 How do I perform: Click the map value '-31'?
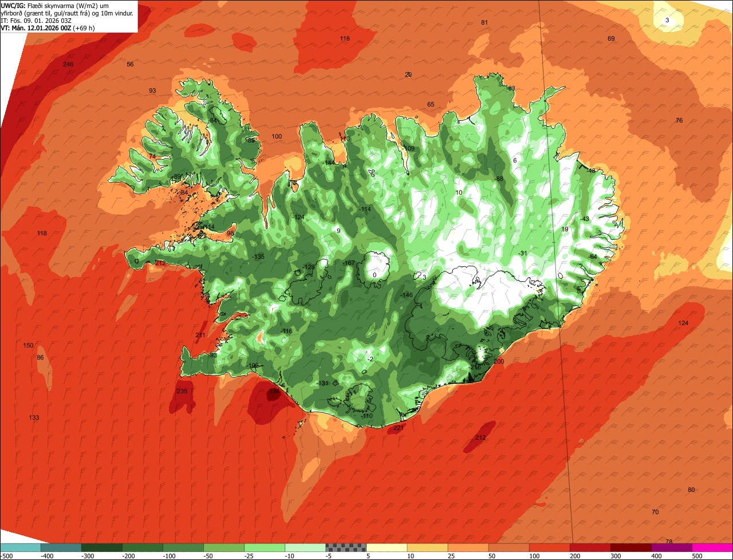coord(522,253)
